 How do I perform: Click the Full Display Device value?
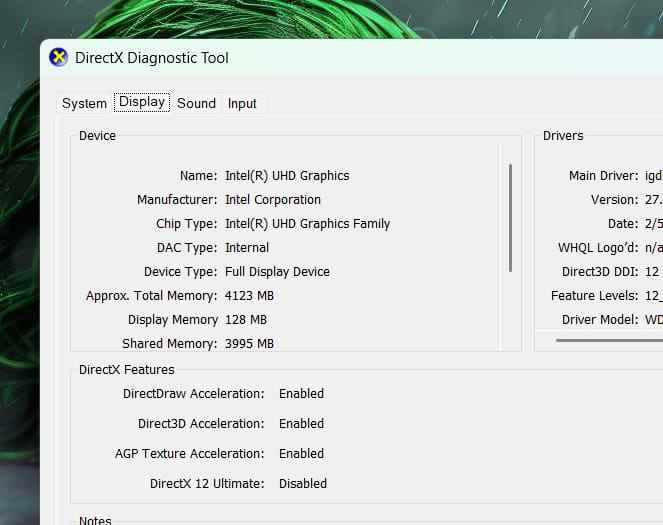point(277,272)
